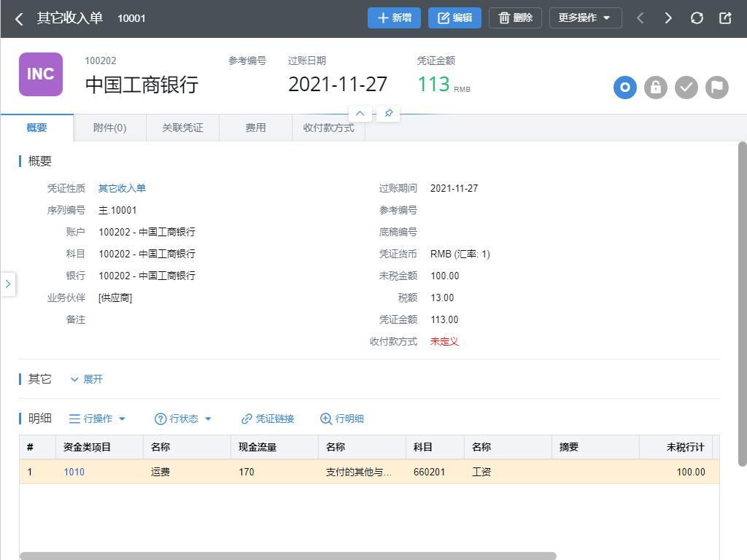Click the 新增 add button

394,18
